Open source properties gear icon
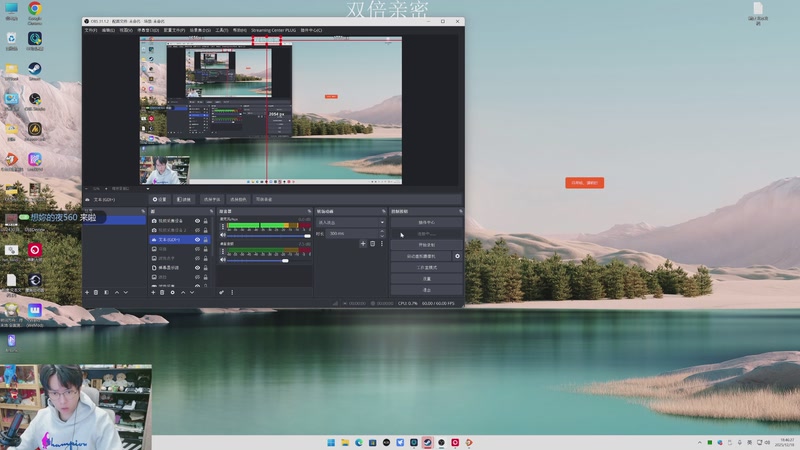This screenshot has height=450, width=800. [x=172, y=292]
